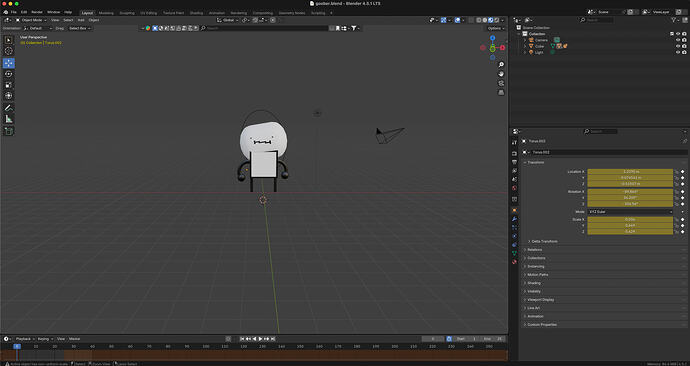Open the Scene properties tab
Screen dimensions: 690x366
point(514,179)
